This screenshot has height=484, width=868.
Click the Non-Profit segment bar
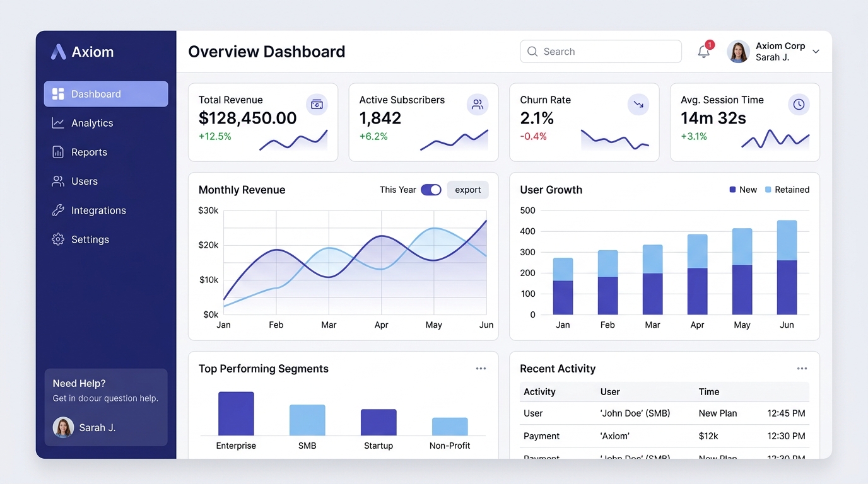click(x=450, y=427)
